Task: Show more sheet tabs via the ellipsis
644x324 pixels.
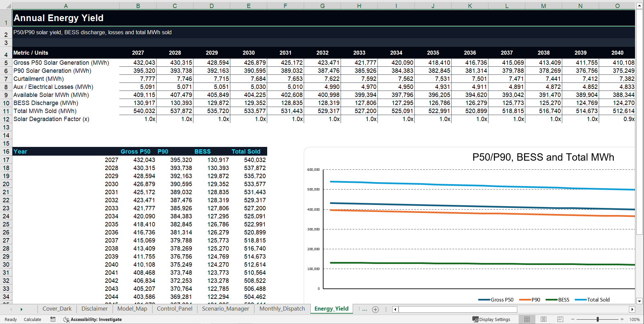Action: point(365,309)
